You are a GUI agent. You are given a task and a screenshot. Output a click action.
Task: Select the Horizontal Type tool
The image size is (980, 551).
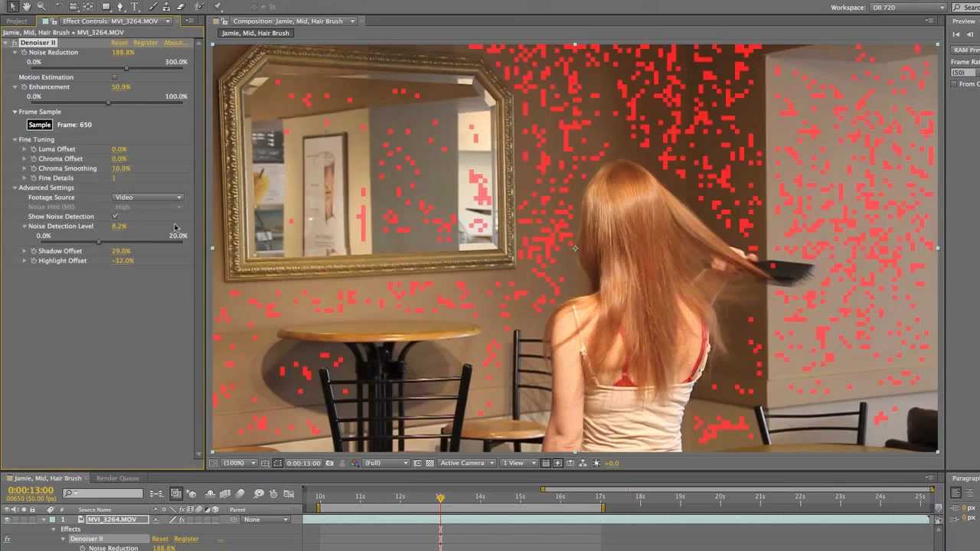tap(135, 6)
